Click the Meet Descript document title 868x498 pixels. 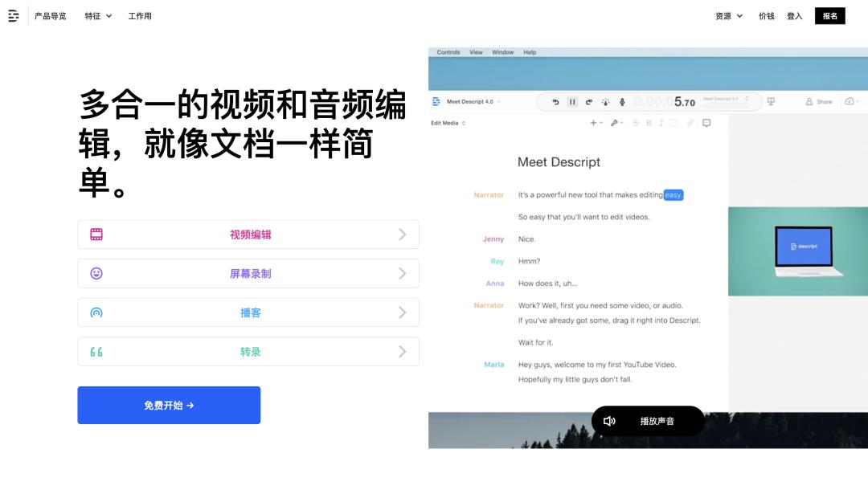click(559, 162)
